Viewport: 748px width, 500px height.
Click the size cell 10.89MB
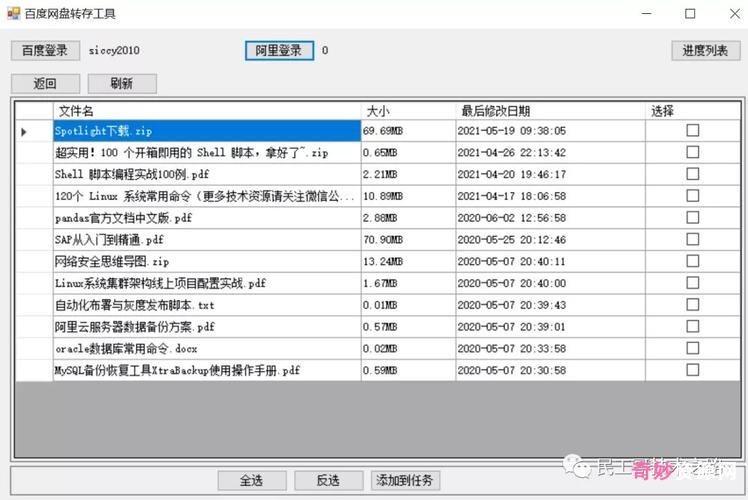408,196
